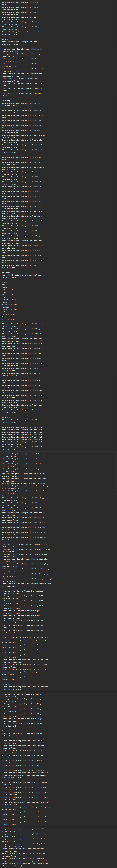Follow the /Zoey/ search URL
The height and width of the screenshot is (868, 117).
pyautogui.click(x=21, y=329)
